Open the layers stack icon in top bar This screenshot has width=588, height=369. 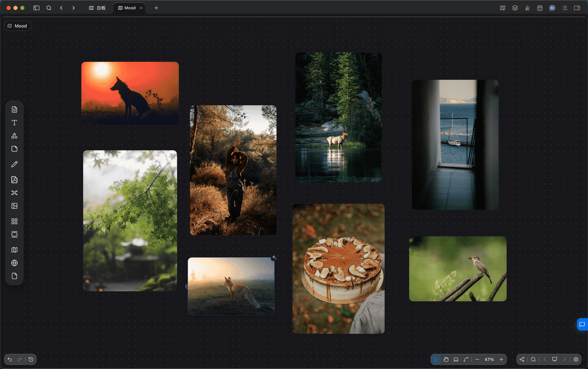(x=515, y=8)
